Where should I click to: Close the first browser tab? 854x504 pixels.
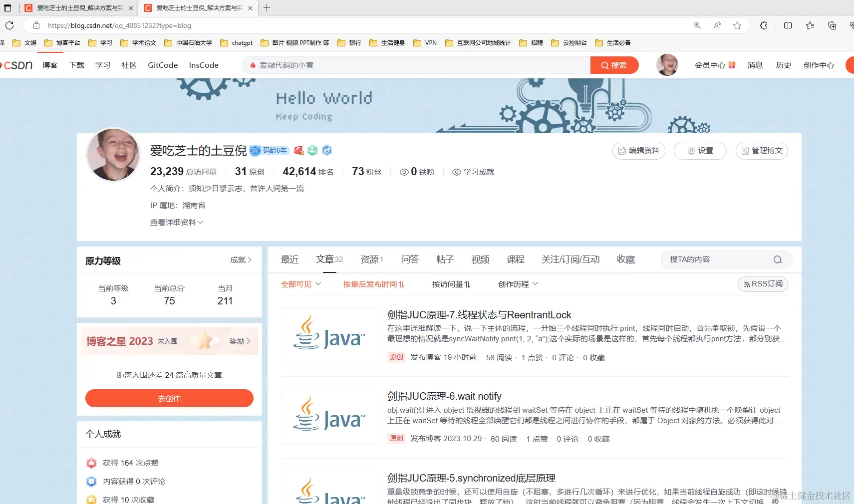(131, 8)
